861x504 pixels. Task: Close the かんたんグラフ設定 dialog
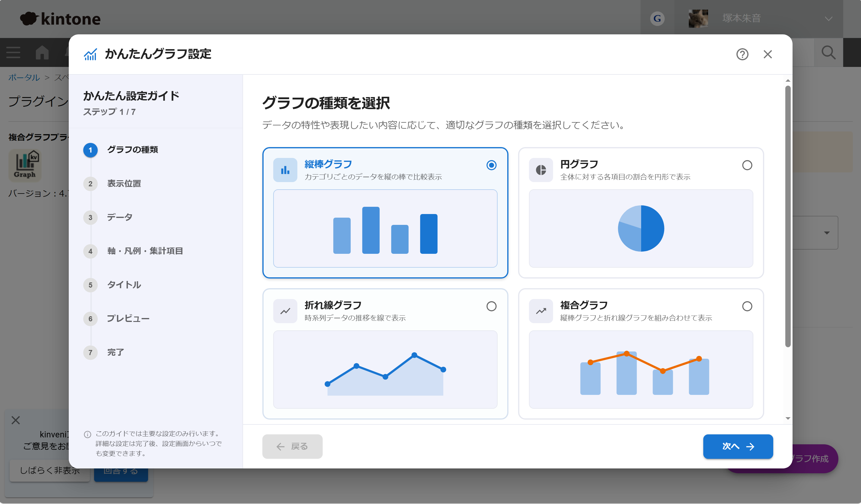pos(768,54)
